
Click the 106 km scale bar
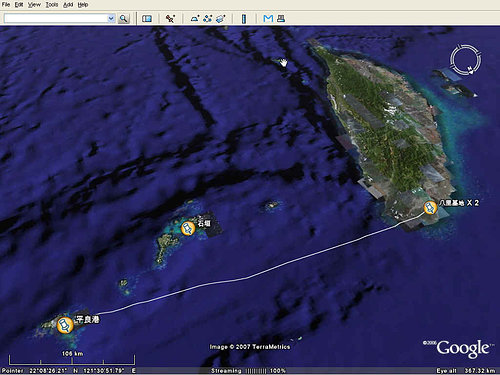click(72, 359)
